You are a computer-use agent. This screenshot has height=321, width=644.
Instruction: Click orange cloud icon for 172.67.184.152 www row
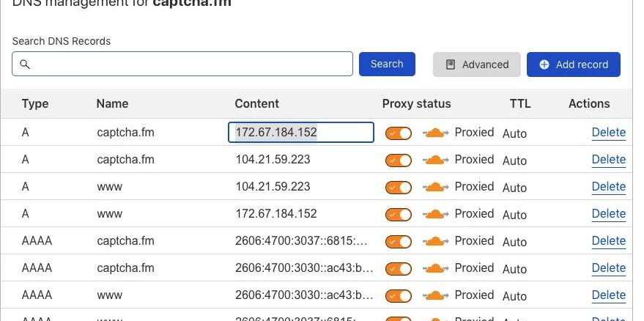tap(435, 214)
